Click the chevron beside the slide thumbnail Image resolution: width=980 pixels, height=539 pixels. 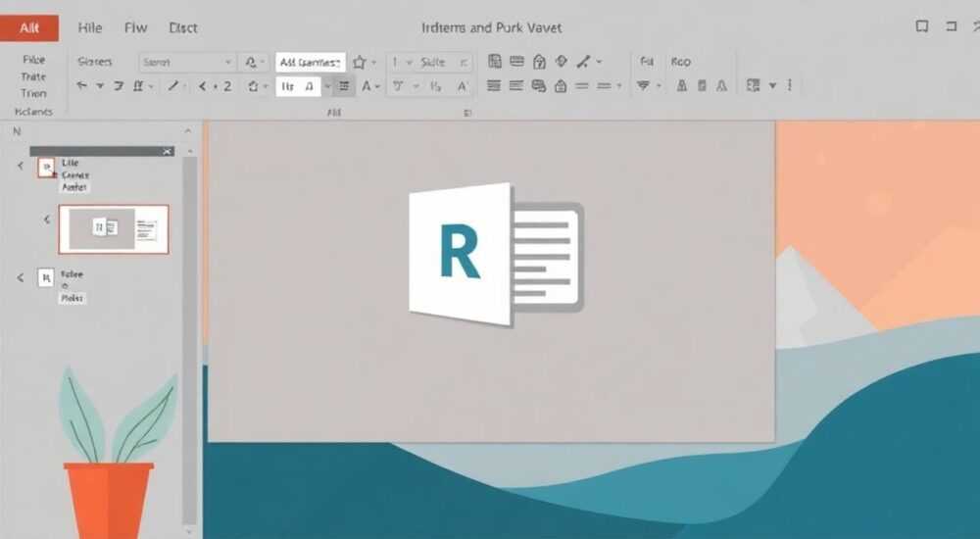[47, 220]
